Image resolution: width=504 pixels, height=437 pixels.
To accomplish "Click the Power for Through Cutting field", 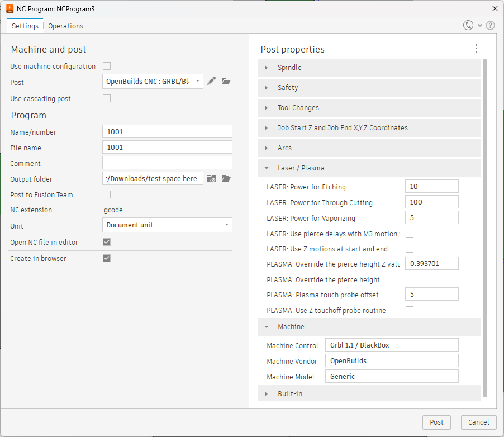I will coord(431,202).
